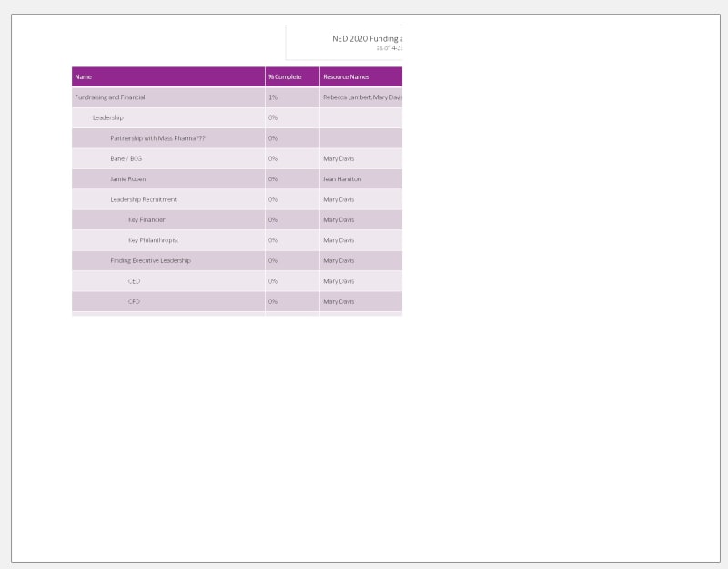Select the 'Bane / BCG' task name

coord(126,158)
